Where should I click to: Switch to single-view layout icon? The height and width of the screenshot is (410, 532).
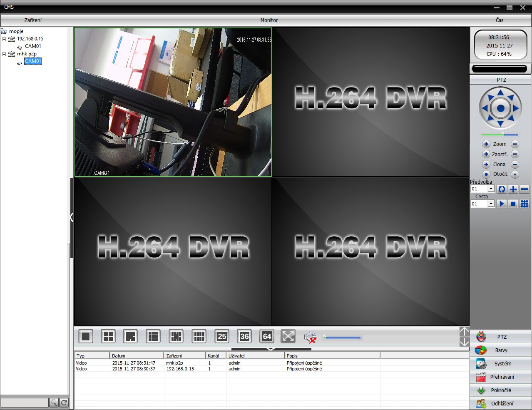coord(86,336)
